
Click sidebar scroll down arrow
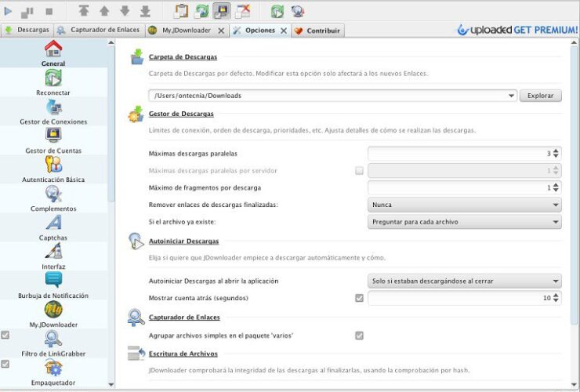tap(111, 385)
